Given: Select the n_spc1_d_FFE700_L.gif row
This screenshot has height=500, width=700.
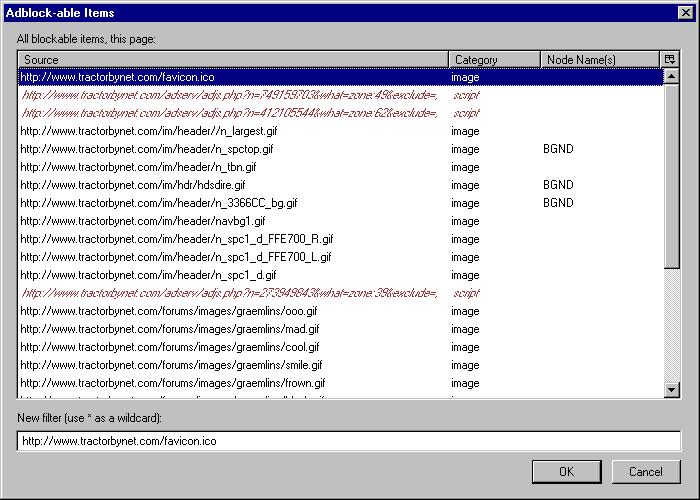Looking at the screenshot, I should point(341,257).
